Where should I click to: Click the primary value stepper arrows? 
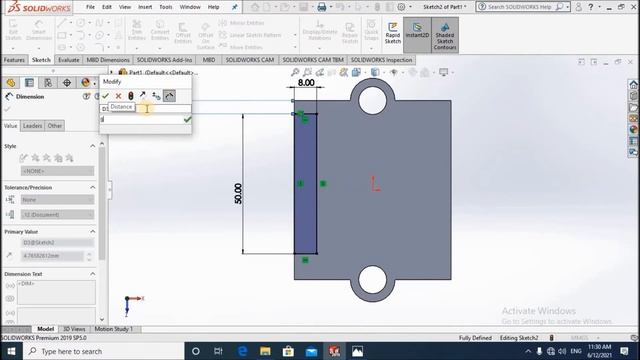pos(89,256)
